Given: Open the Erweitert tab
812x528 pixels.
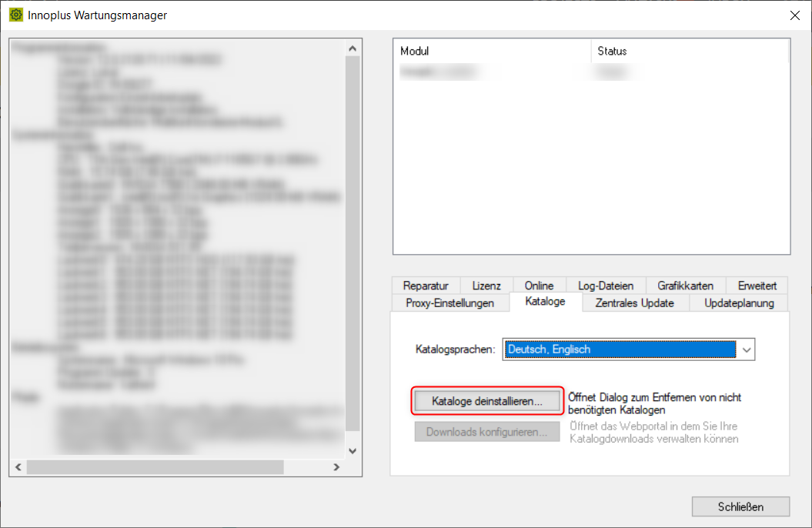Looking at the screenshot, I should 757,286.
